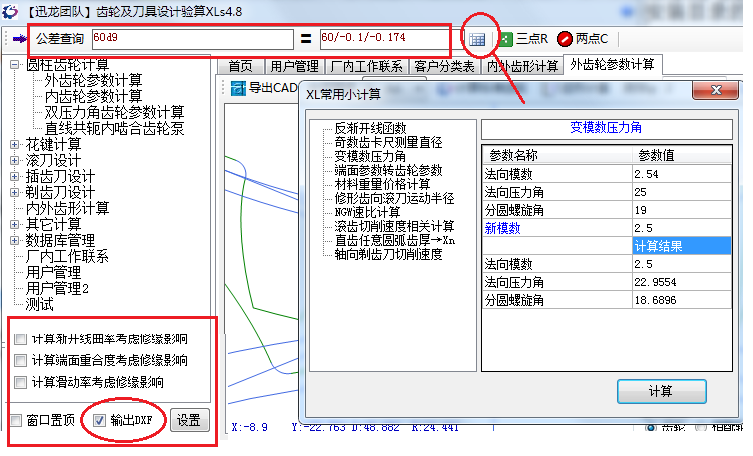The width and height of the screenshot is (753, 456).
Task: Choose 端面参数转齿轮参数 in the dialog list
Action: coord(388,170)
